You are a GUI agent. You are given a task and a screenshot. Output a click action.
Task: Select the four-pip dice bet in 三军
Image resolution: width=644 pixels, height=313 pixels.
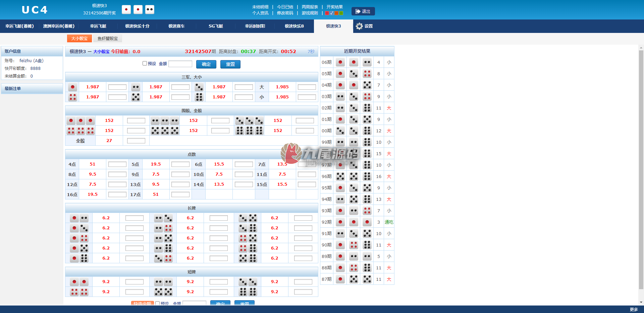(x=72, y=97)
